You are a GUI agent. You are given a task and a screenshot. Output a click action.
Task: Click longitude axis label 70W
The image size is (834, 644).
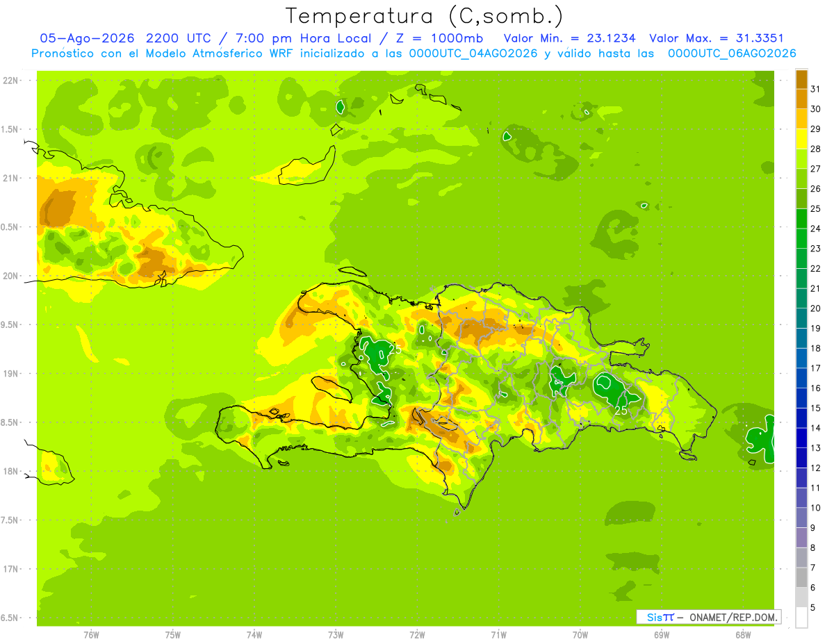coord(580,635)
